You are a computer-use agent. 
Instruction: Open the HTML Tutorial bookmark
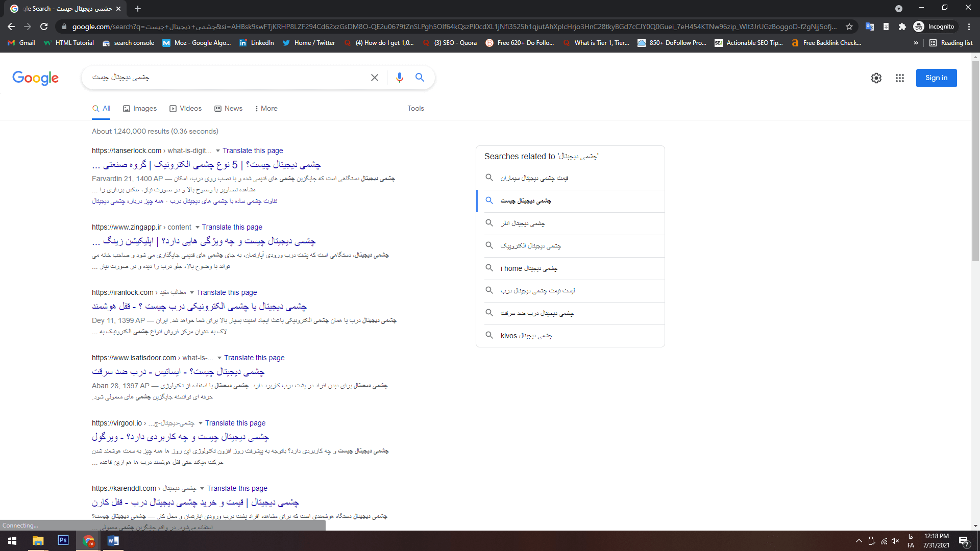pos(69,43)
